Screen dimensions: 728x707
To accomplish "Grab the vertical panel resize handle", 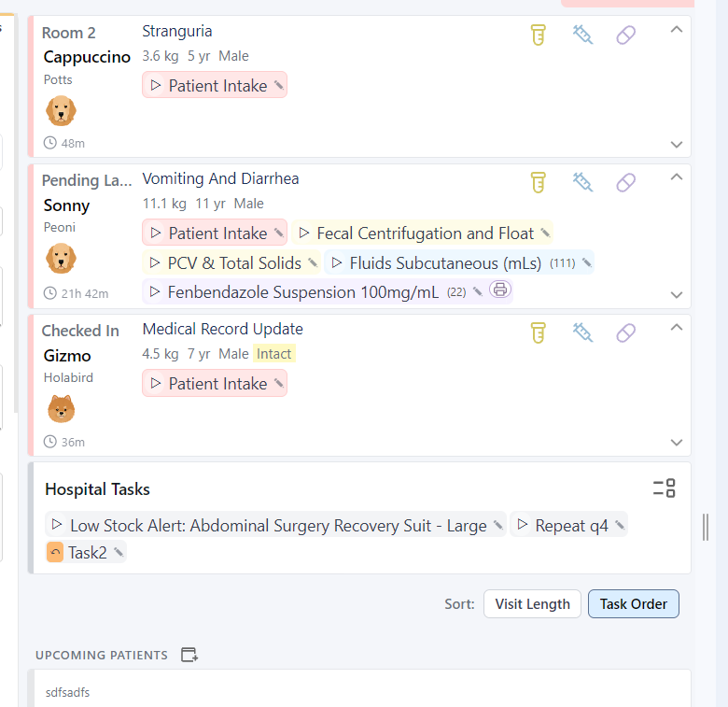I will [706, 527].
